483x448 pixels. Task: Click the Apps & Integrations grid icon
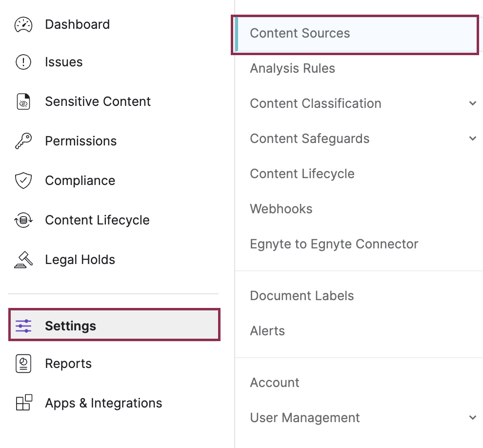coord(23,403)
